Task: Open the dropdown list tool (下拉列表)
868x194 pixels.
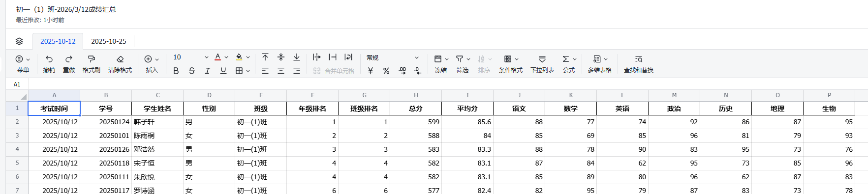Action: 542,64
